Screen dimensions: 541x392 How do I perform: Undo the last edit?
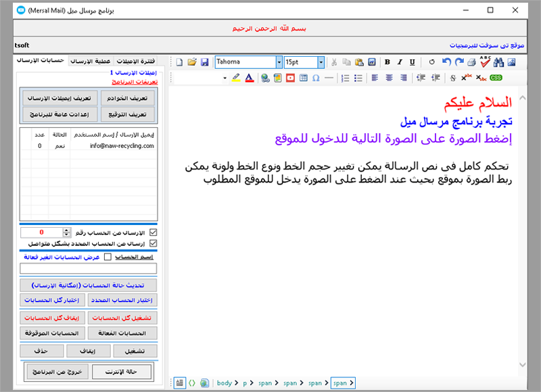click(446, 62)
